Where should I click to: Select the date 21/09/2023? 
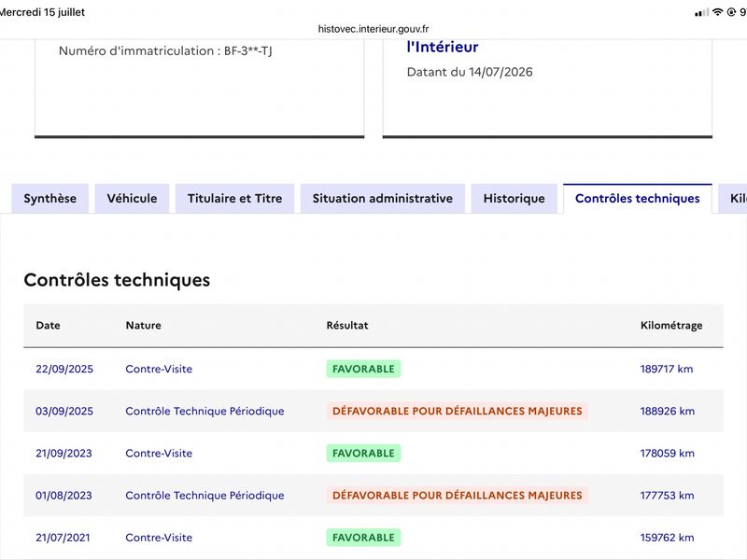point(63,454)
